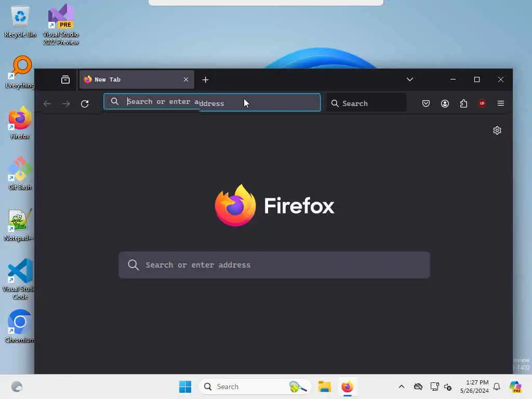Viewport: 532px width, 399px height.
Task: Go forward one page in Firefox
Action: point(66,103)
